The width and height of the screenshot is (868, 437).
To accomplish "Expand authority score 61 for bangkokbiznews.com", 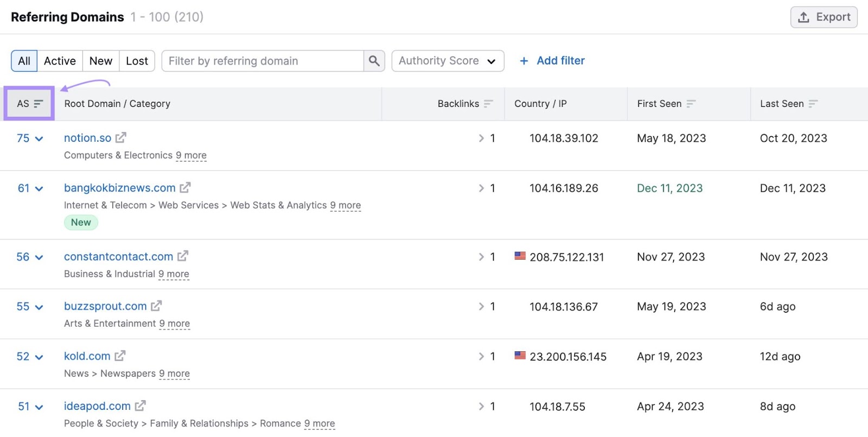I will point(30,188).
